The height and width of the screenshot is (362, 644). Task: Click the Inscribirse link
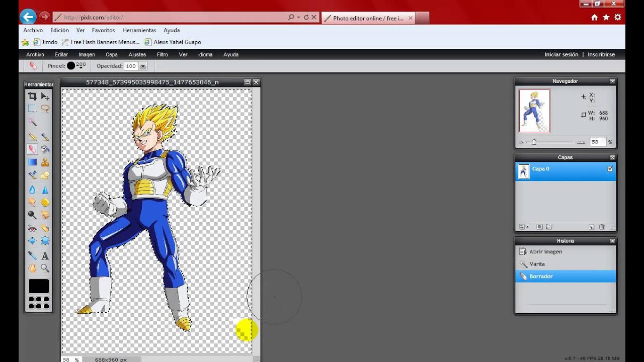click(x=601, y=54)
